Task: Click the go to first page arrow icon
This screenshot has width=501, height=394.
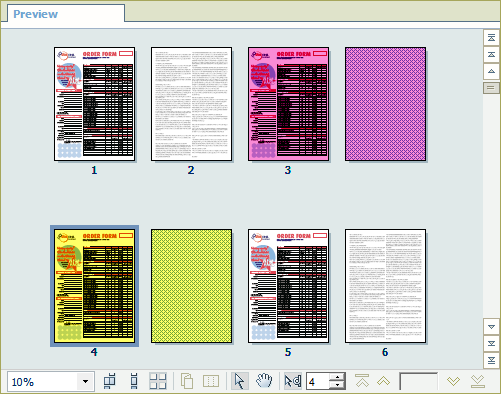Action: pos(362,381)
